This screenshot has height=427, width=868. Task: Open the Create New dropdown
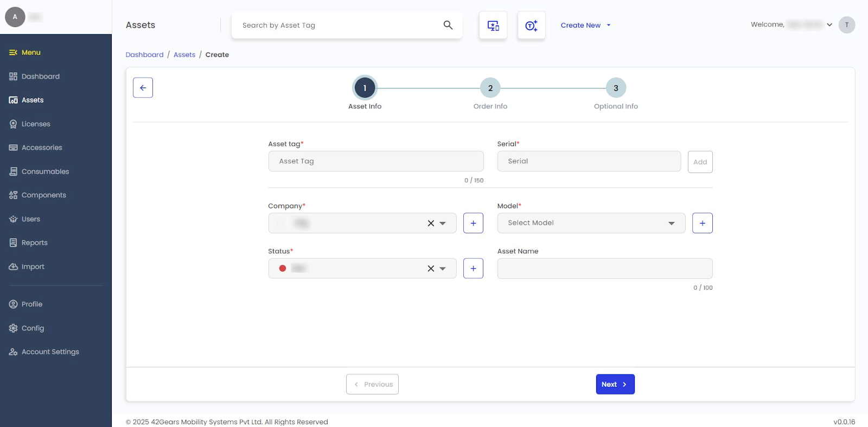[x=585, y=26]
